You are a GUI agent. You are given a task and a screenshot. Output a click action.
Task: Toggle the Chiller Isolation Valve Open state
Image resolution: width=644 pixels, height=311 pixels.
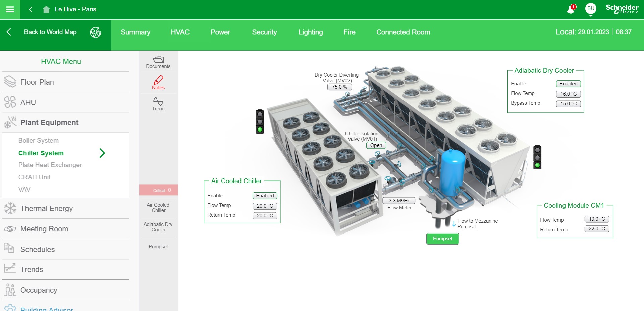376,145
